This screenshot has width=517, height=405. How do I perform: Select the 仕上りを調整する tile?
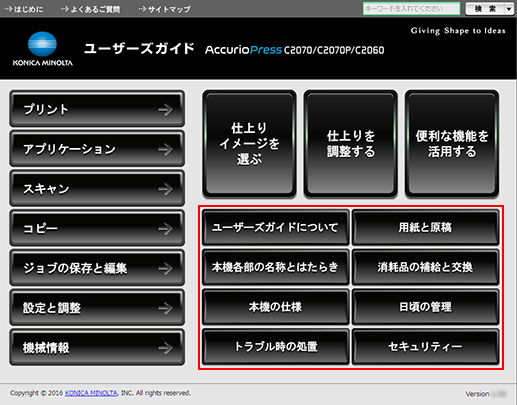pos(351,144)
